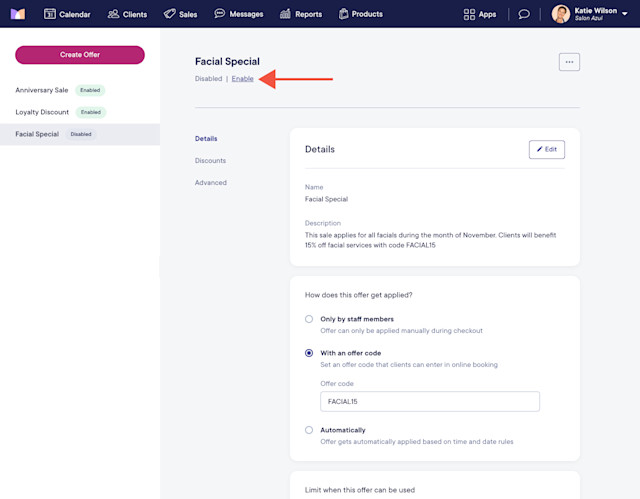Open the Reports menu label
Viewport: 640px width, 499px height.
tap(309, 14)
